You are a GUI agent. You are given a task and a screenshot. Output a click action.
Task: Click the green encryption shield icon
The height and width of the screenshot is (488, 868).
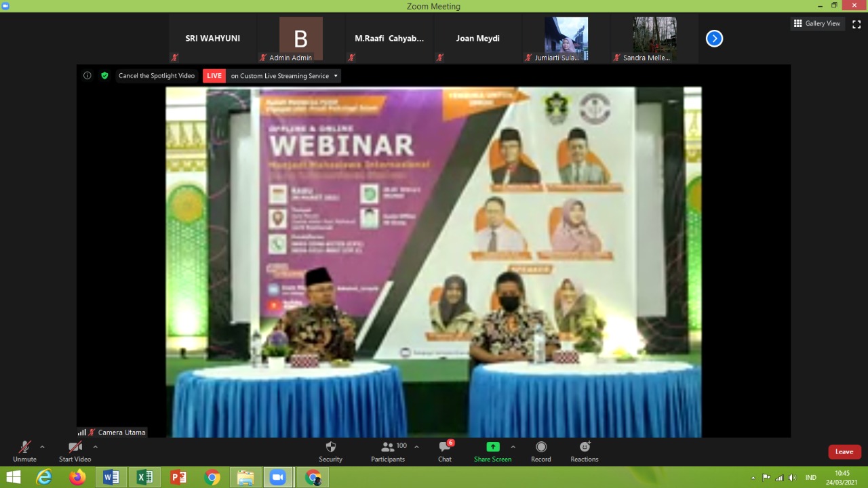104,76
